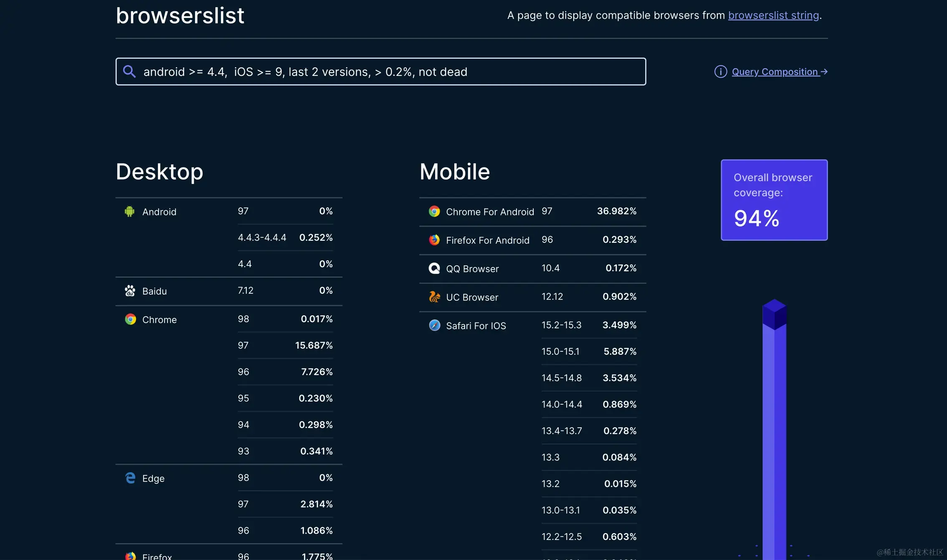Click the Android robot icon

pyautogui.click(x=129, y=212)
